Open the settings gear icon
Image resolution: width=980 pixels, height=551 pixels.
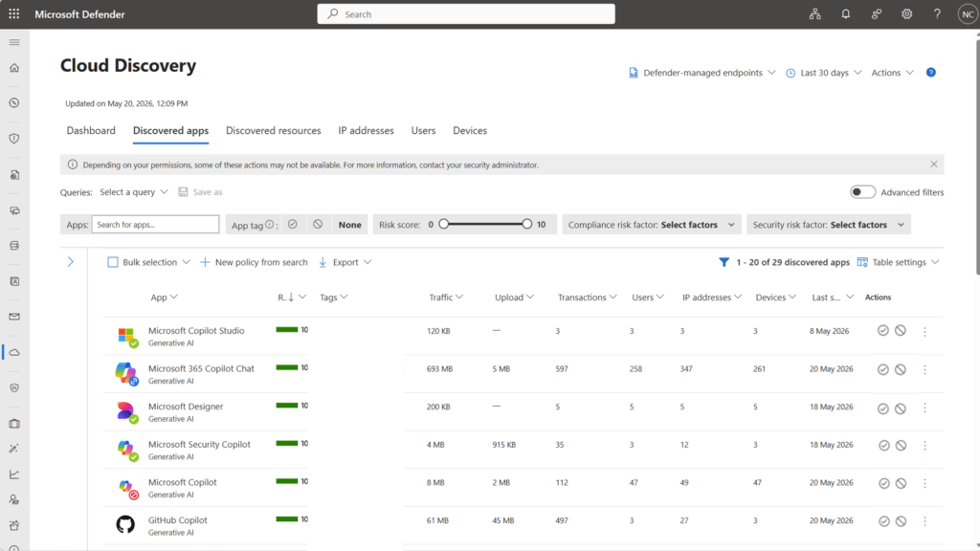907,13
